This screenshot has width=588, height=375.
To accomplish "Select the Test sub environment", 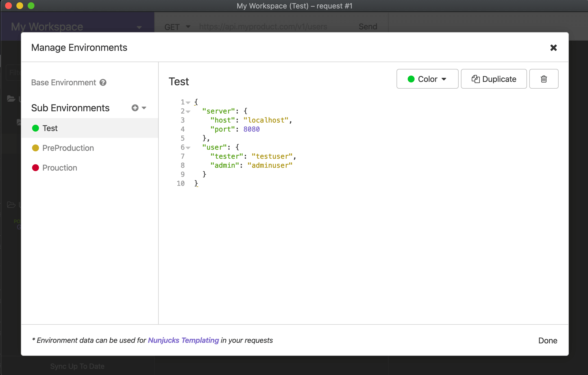I will coord(50,128).
